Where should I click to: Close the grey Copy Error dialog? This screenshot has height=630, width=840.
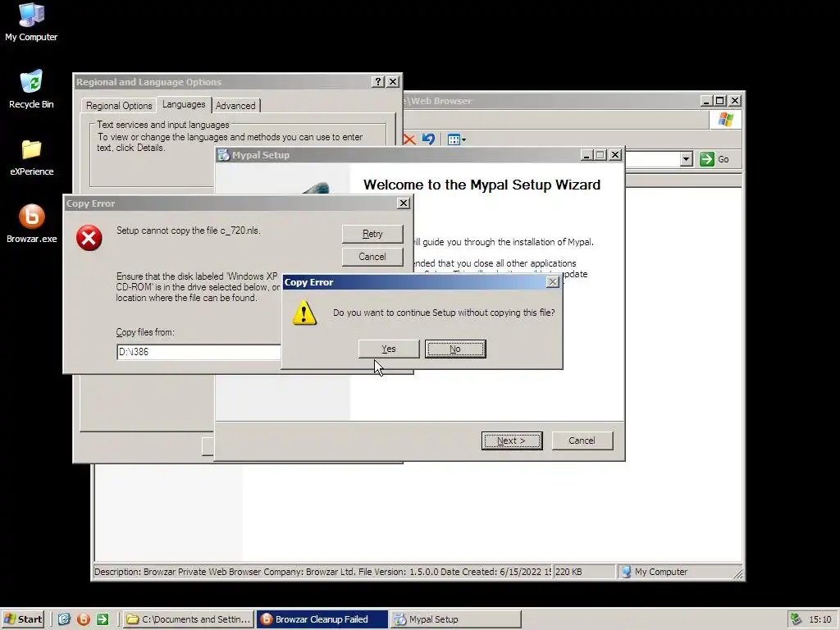click(404, 203)
